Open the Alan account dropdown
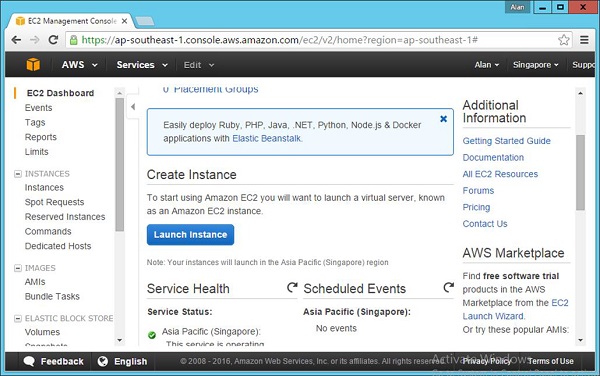This screenshot has width=600, height=376. pyautogui.click(x=487, y=65)
